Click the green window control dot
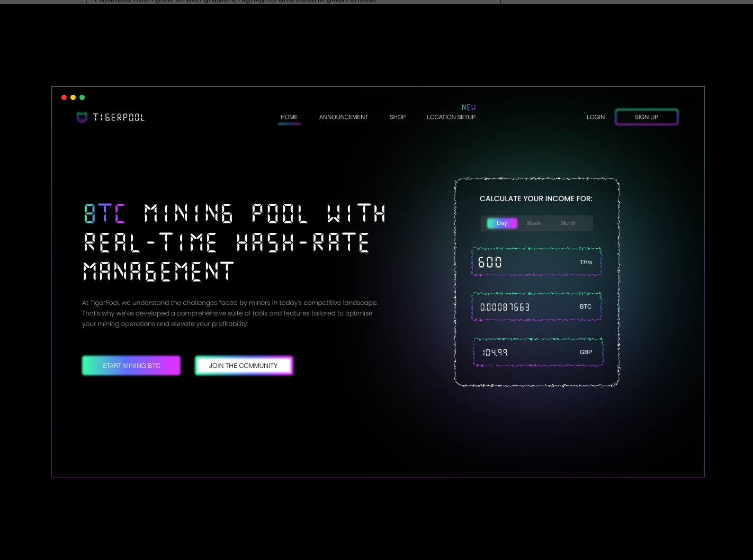The image size is (753, 560). 82,97
